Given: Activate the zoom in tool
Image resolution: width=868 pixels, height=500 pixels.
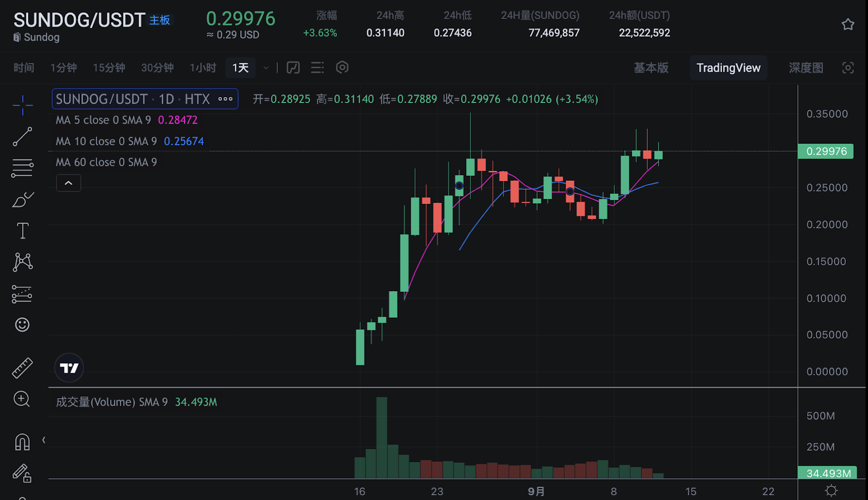Looking at the screenshot, I should (x=22, y=399).
